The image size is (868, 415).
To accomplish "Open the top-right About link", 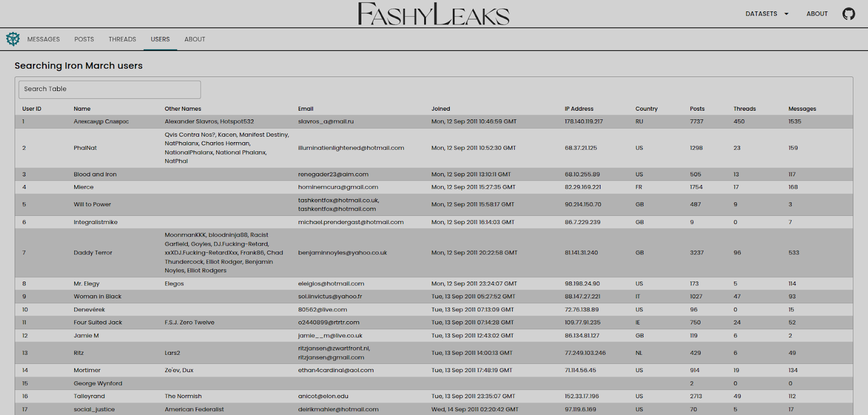I will (816, 14).
